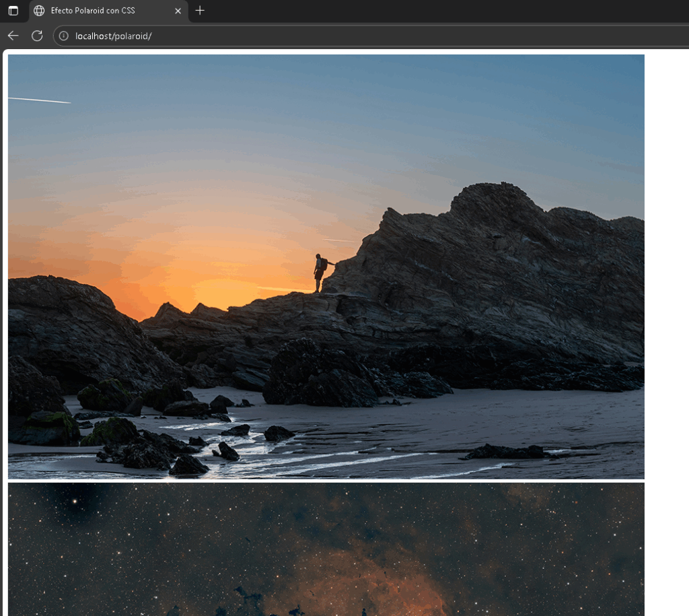View site information icon in address bar
The width and height of the screenshot is (689, 616).
64,36
